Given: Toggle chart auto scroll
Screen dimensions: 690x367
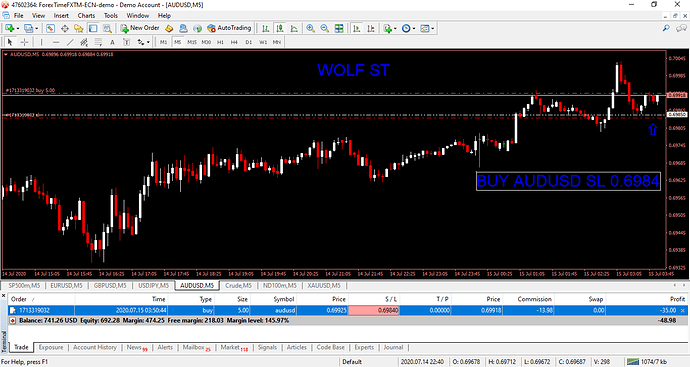Looking at the screenshot, I should 357,29.
